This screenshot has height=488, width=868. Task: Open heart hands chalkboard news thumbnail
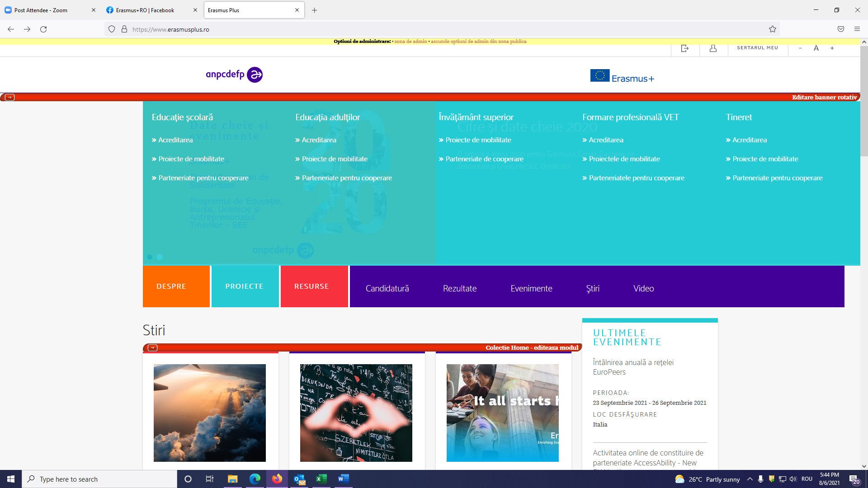point(356,413)
